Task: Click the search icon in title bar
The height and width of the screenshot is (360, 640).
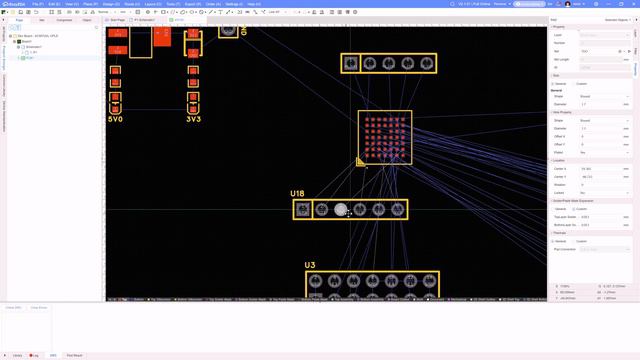Action: pyautogui.click(x=452, y=4)
